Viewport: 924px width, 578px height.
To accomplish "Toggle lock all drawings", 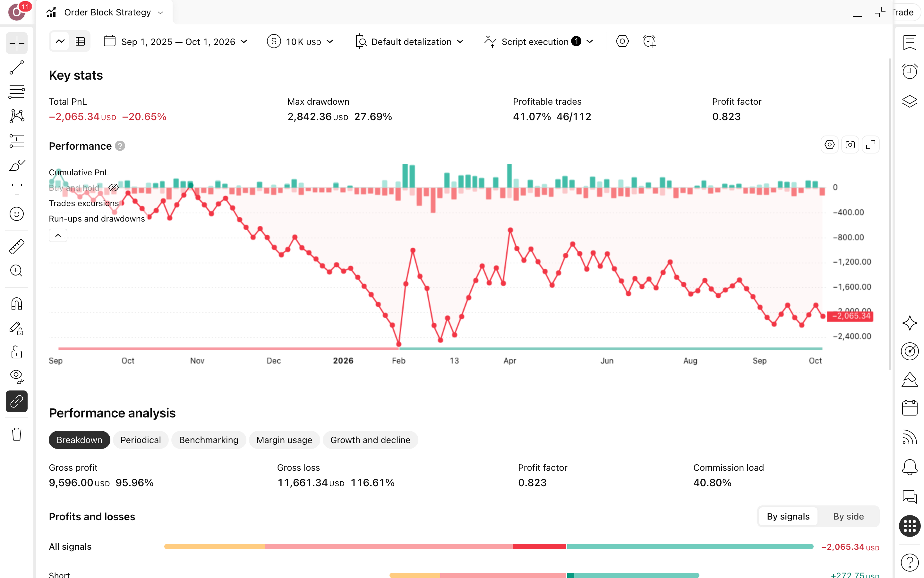I will click(17, 352).
